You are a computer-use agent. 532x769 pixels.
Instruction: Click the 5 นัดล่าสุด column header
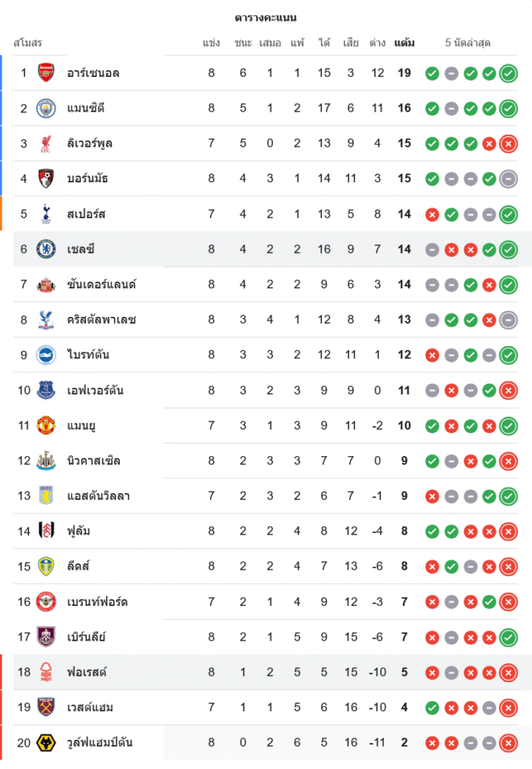pos(467,43)
